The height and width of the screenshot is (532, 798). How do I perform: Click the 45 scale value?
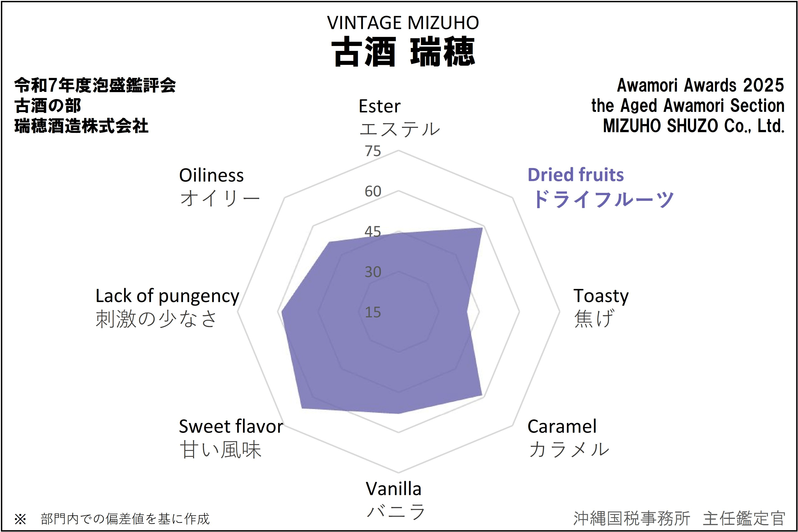tap(373, 232)
